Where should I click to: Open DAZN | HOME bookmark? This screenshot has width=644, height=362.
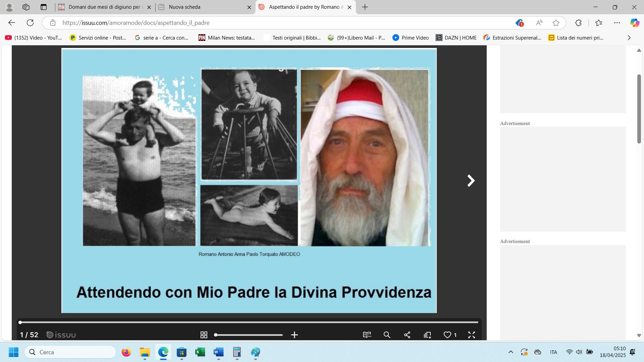tap(456, 38)
